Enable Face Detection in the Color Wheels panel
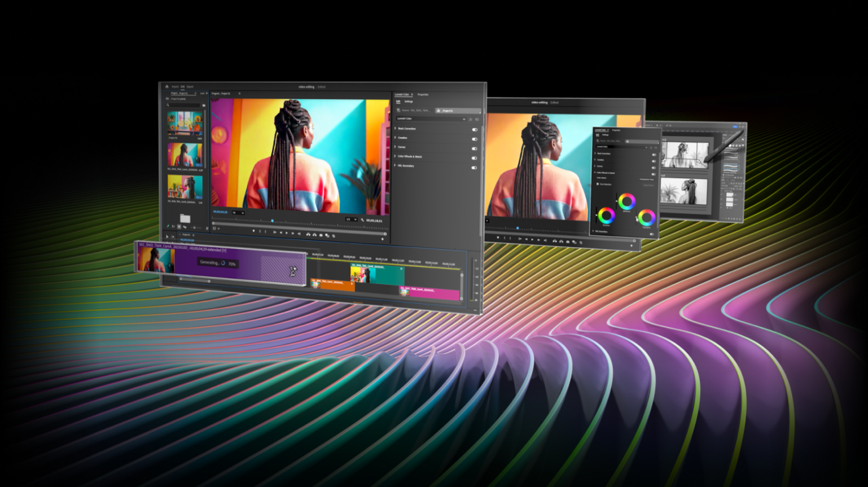Image resolution: width=868 pixels, height=487 pixels. tap(598, 184)
